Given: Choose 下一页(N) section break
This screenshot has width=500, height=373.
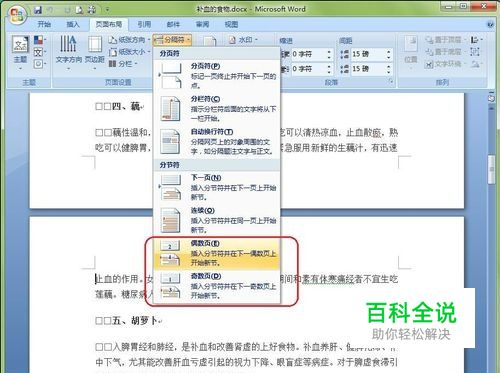Looking at the screenshot, I should pos(217,187).
